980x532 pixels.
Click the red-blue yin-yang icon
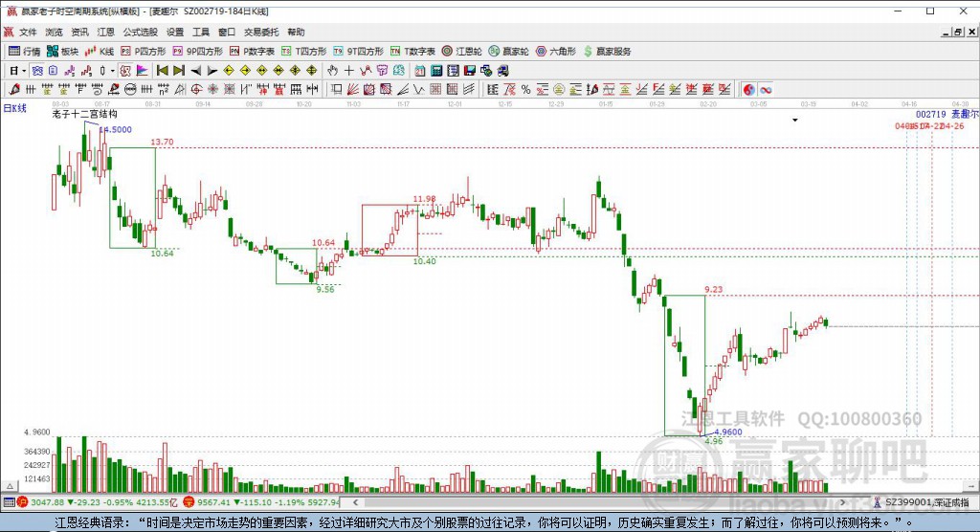coord(748,89)
